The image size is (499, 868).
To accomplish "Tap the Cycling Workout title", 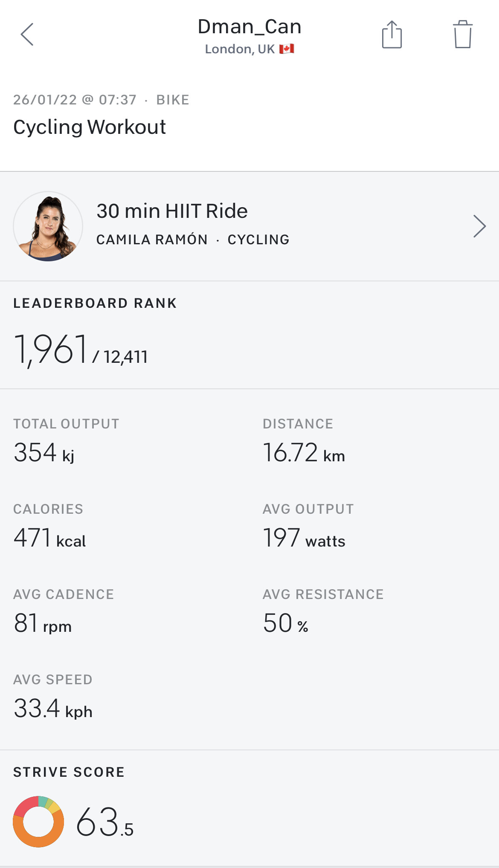I will point(90,127).
